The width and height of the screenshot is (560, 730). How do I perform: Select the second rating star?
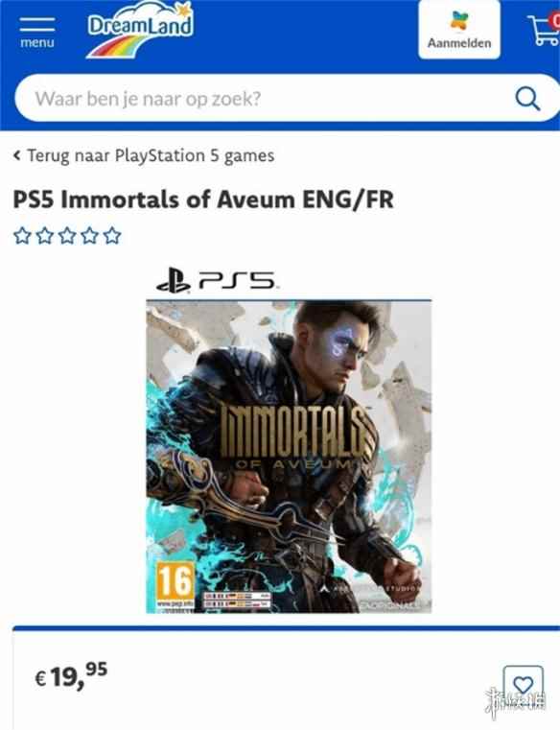pyautogui.click(x=45, y=236)
